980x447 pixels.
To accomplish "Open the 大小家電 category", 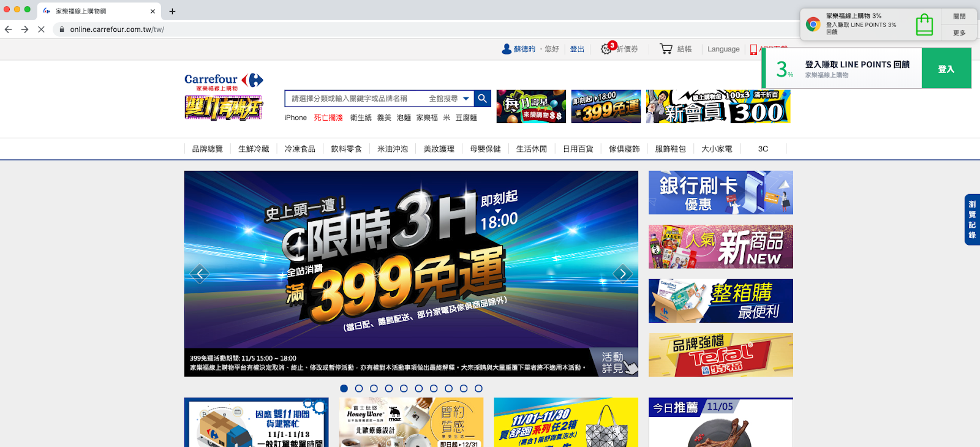I will [x=717, y=149].
